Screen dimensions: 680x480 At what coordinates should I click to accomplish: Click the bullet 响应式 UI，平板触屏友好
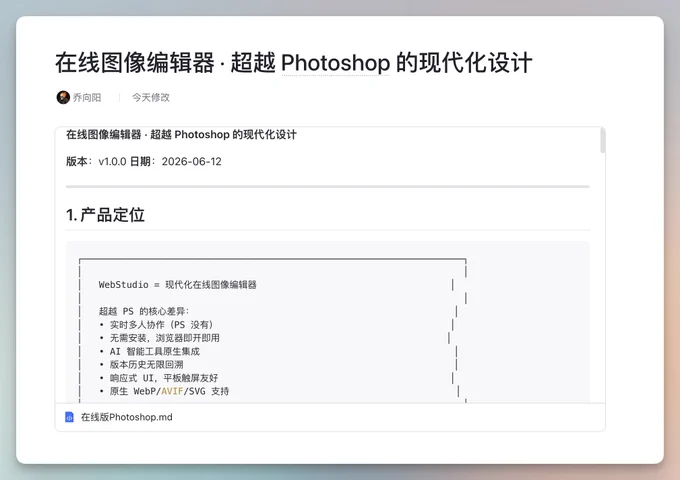tap(159, 378)
